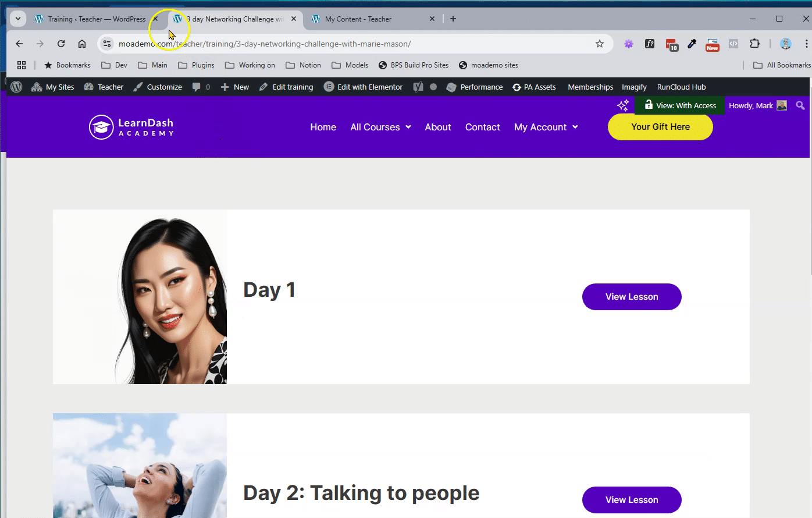Image resolution: width=812 pixels, height=518 pixels.
Task: Open WordPress logo menu in admin bar
Action: 16,87
